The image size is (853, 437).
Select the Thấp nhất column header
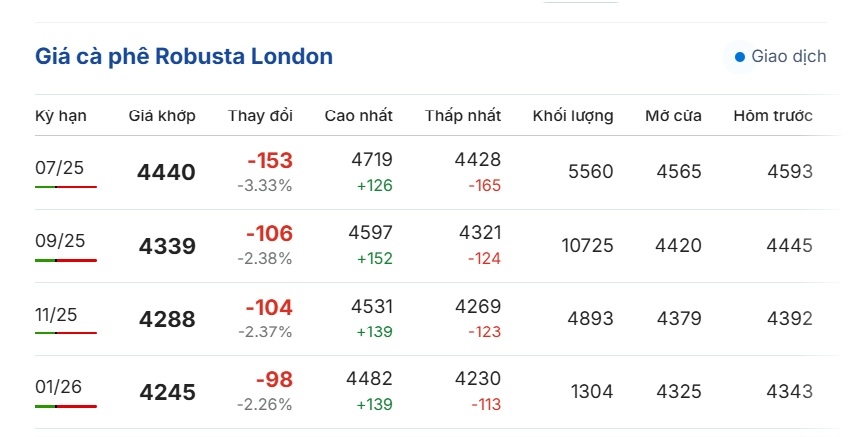point(463,116)
